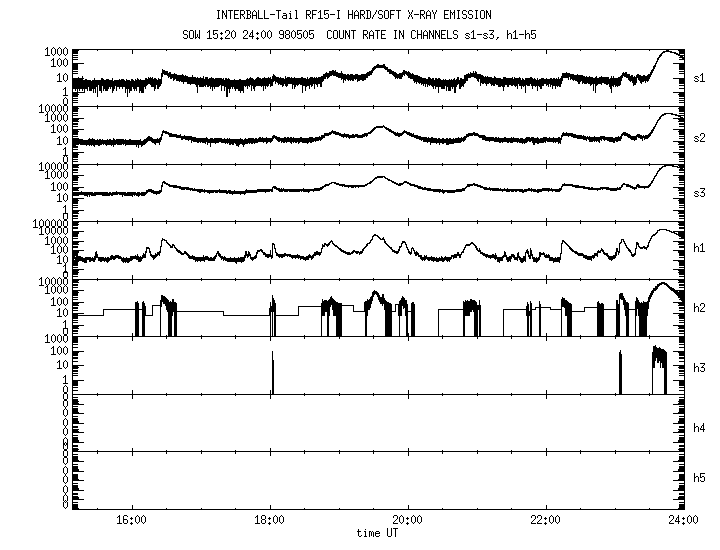The image size is (720, 550).
Task: Click the 18:00 time axis tick label
Action: pos(270,520)
